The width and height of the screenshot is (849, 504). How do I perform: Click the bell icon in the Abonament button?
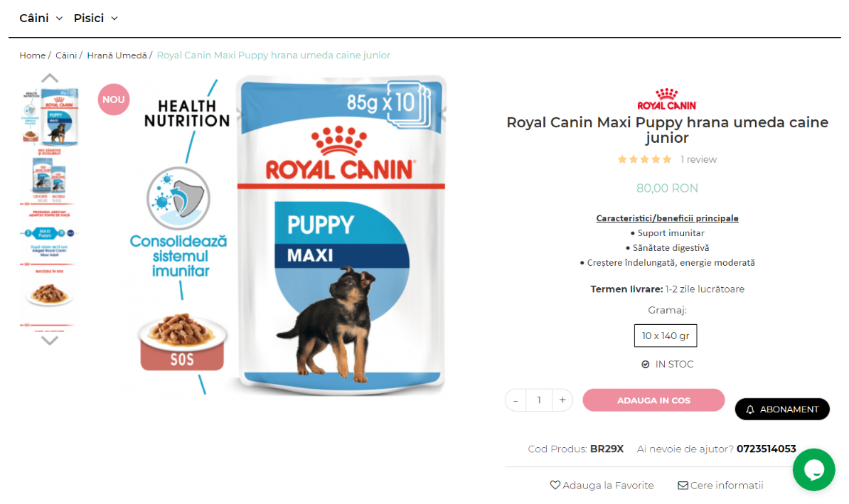750,409
